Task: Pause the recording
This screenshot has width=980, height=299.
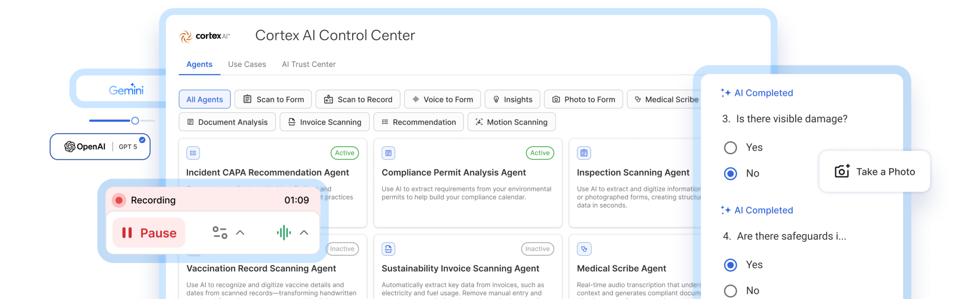Action: (149, 233)
